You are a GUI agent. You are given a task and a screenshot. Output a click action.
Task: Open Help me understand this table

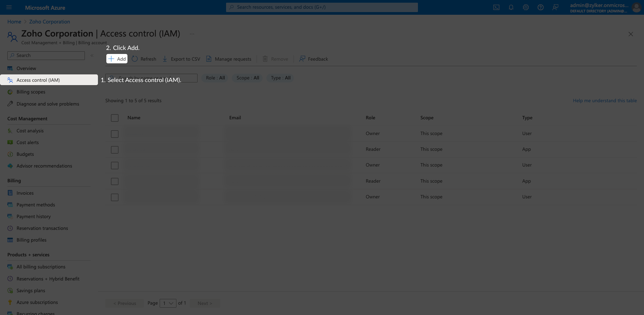coord(605,101)
